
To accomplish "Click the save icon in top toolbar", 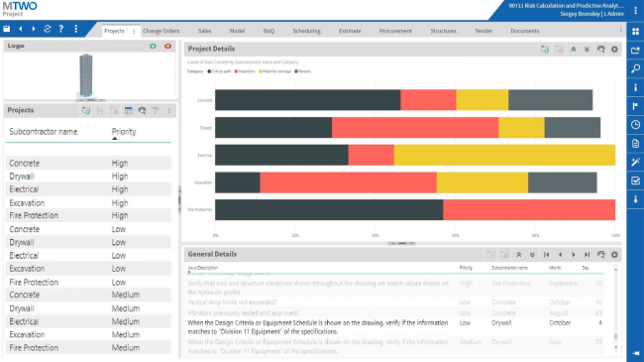I will pos(7,29).
